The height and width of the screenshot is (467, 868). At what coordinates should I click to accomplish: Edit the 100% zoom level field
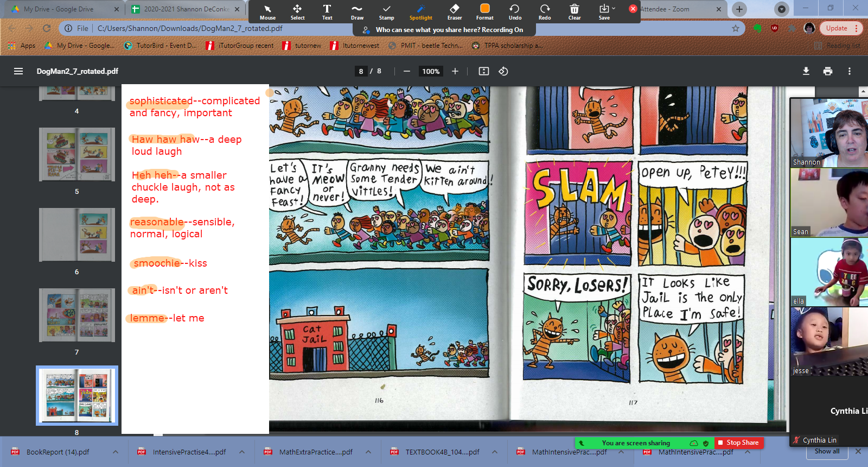pos(431,71)
